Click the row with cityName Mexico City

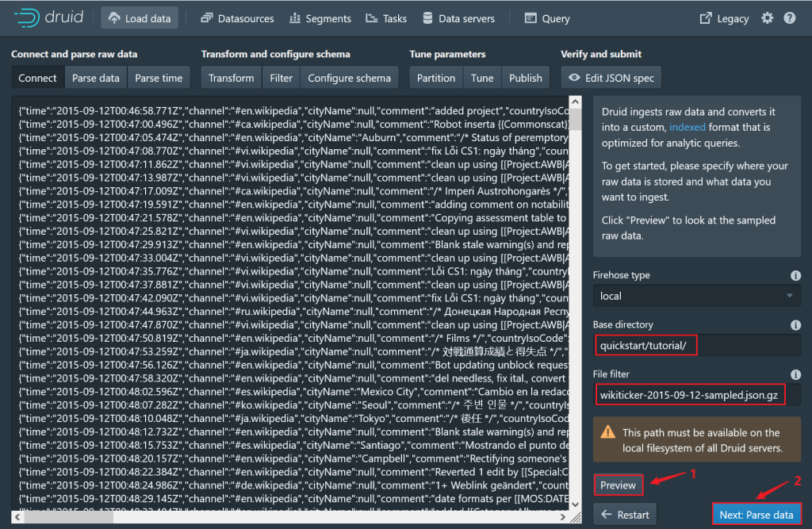[293, 392]
